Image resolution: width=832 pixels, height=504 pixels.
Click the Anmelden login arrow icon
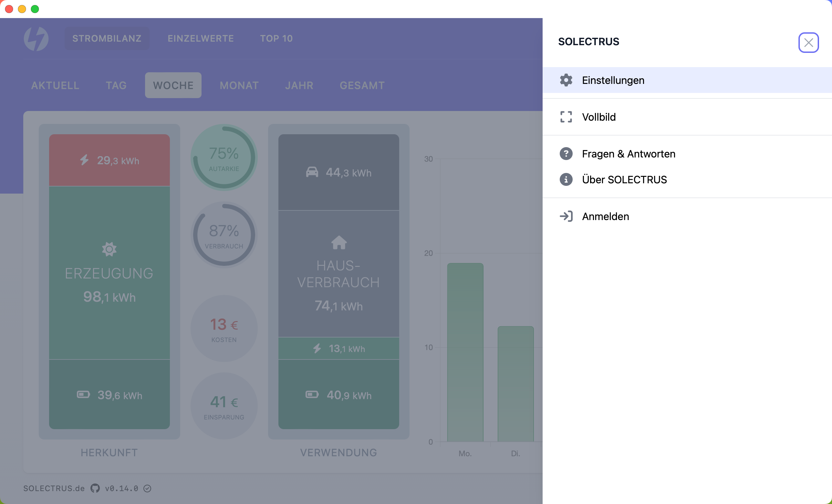click(566, 216)
